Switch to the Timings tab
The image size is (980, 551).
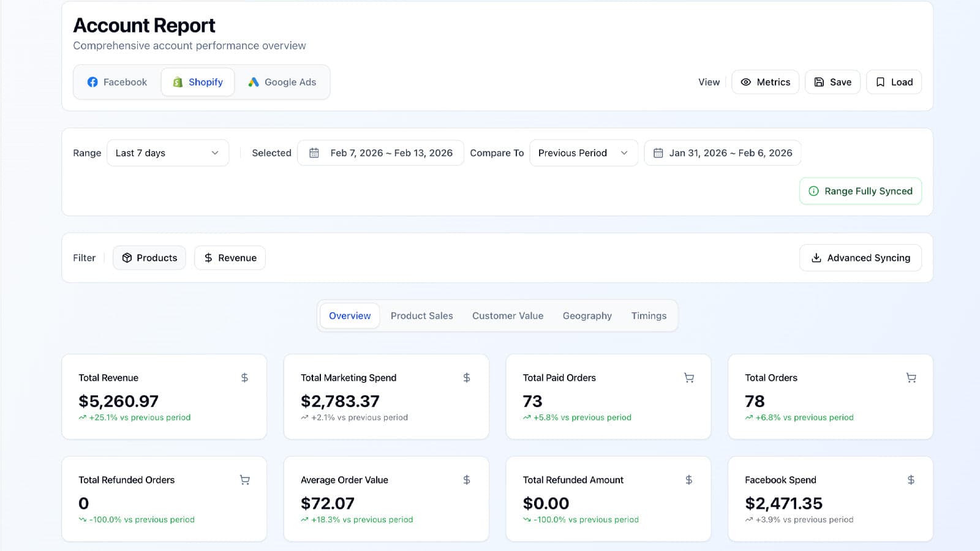[x=649, y=316]
